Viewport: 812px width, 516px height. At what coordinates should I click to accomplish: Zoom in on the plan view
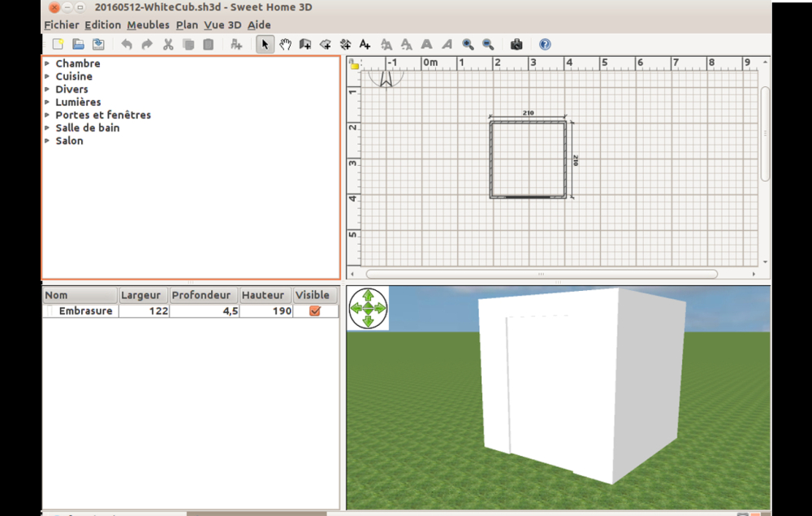tap(468, 45)
